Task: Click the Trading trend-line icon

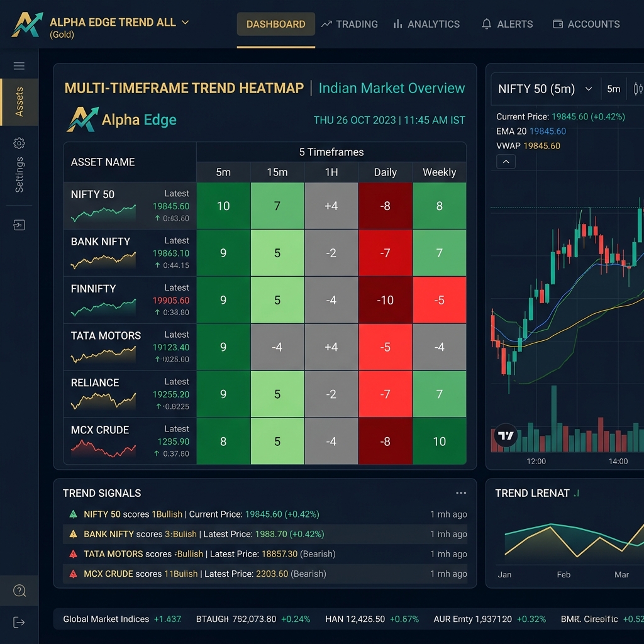Action: click(x=326, y=25)
